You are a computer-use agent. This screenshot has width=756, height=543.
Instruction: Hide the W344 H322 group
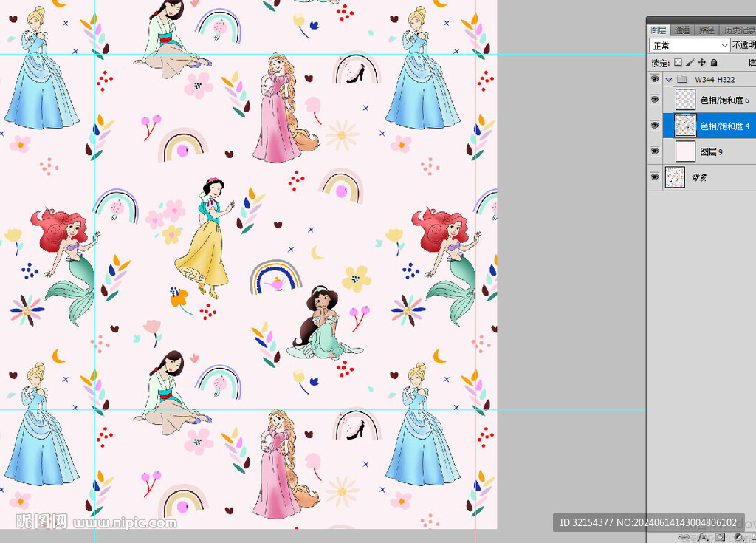(655, 78)
